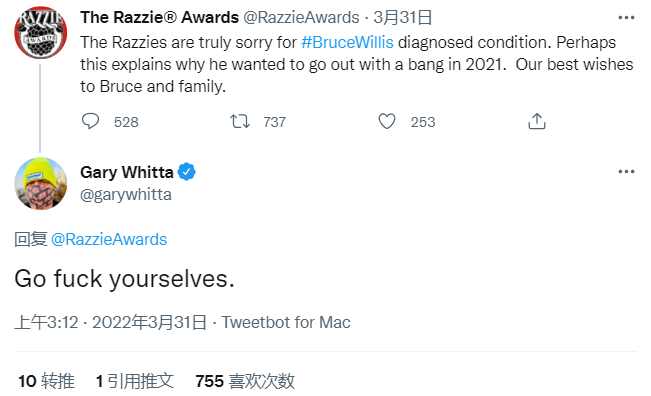Click the @garywhitta handle

(x=126, y=194)
